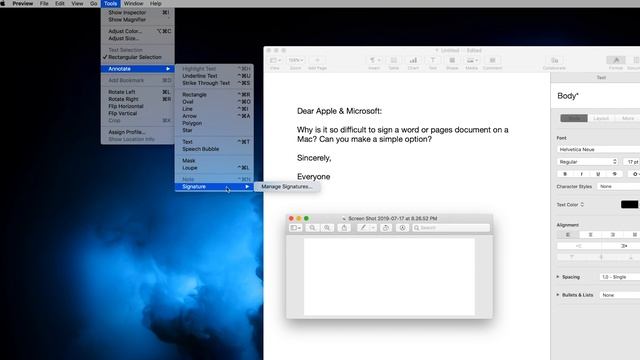The image size is (640, 360).
Task: Open the Window menu in menu bar
Action: coord(133,4)
